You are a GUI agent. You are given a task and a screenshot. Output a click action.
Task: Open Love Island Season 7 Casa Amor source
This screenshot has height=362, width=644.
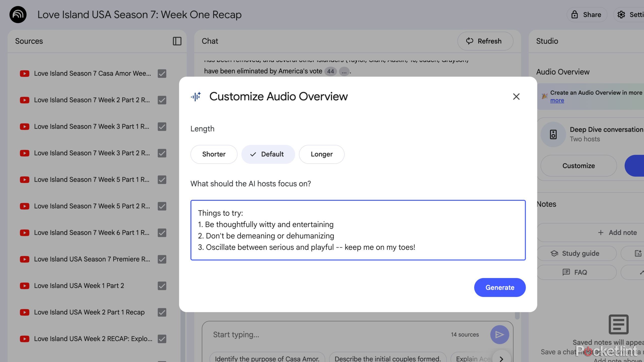tap(92, 73)
